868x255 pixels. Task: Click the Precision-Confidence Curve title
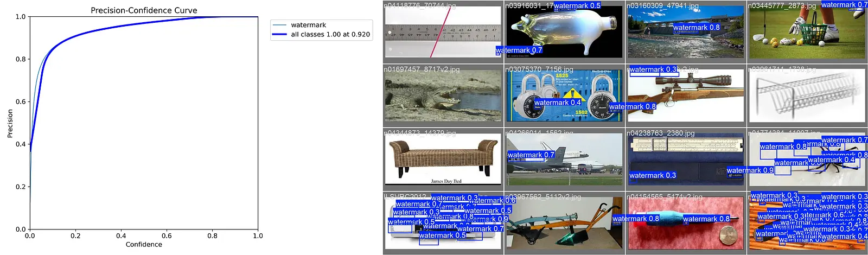(x=144, y=10)
